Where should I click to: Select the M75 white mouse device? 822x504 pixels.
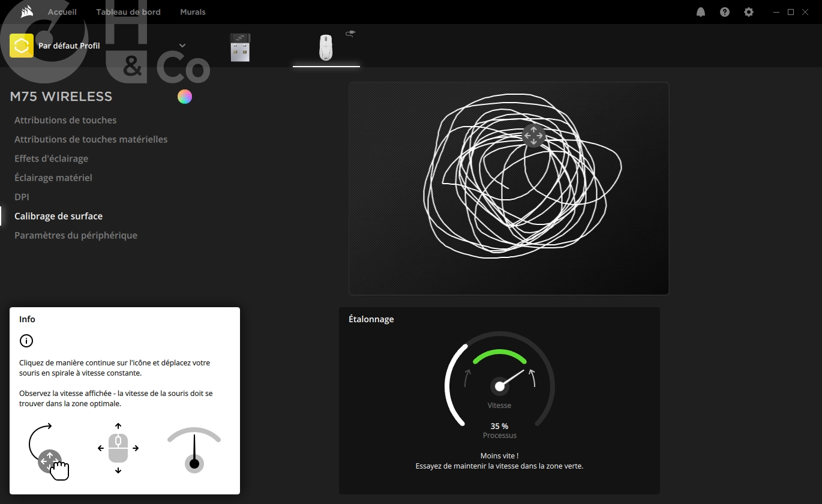pyautogui.click(x=326, y=47)
